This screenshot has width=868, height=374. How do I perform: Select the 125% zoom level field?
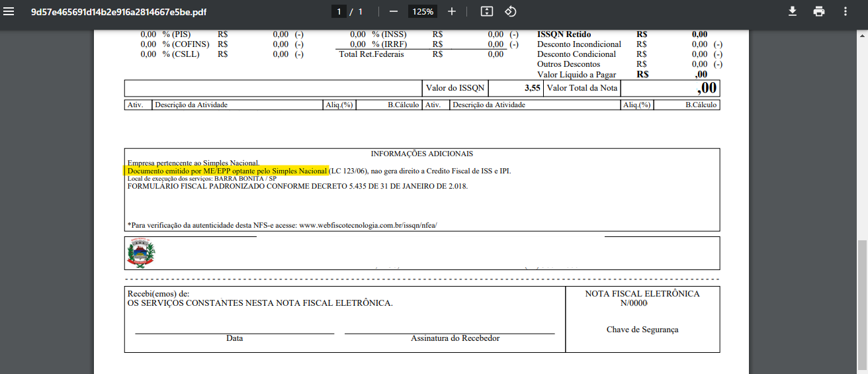tap(422, 11)
